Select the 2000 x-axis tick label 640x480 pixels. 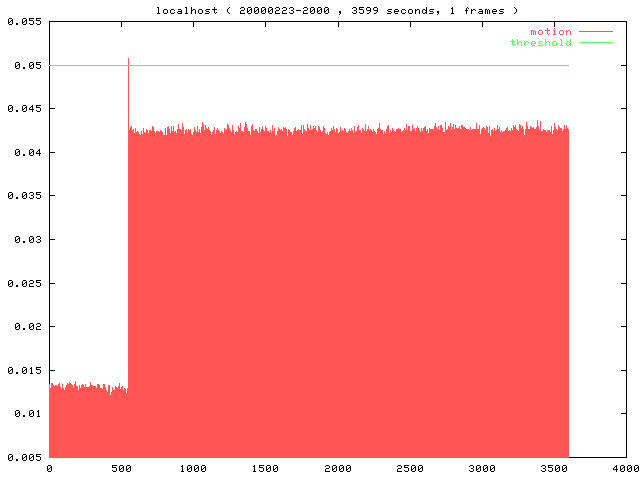(338, 468)
